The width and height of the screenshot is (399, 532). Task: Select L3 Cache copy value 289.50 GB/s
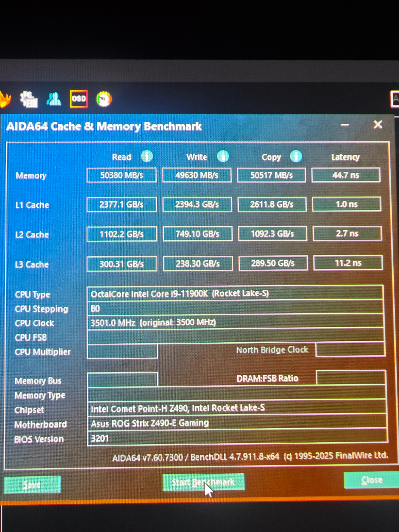[x=273, y=263]
